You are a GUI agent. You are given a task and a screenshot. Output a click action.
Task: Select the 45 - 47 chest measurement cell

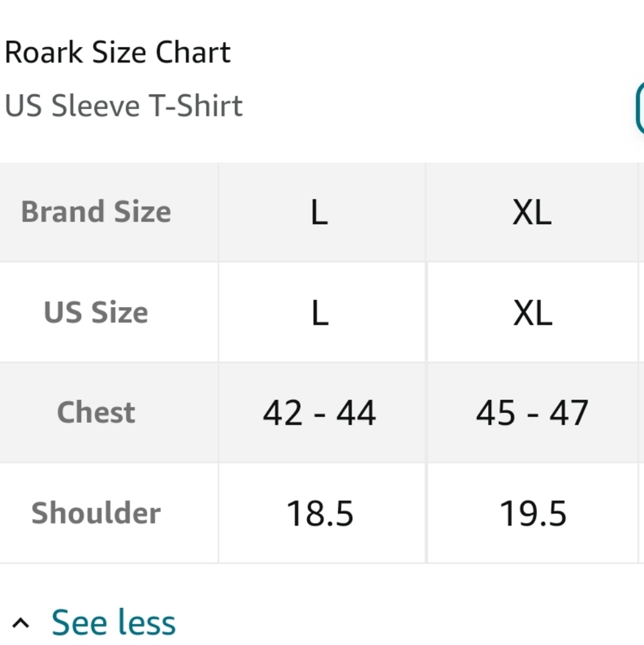pos(532,413)
